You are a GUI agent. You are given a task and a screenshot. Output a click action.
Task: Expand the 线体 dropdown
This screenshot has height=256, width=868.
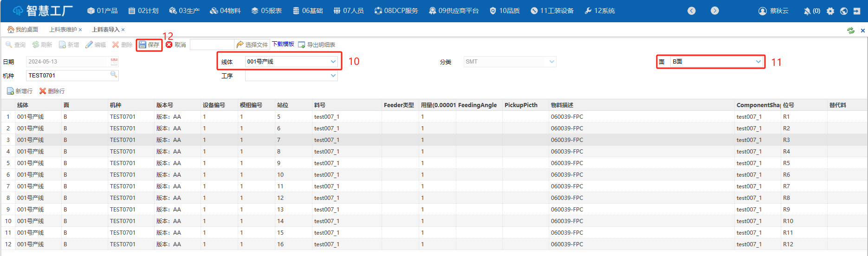[x=333, y=62]
